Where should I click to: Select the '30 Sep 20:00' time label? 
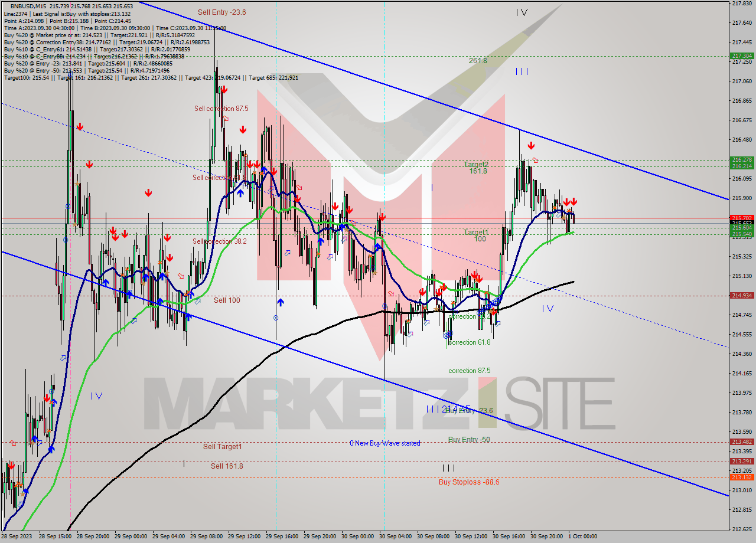[x=547, y=537]
